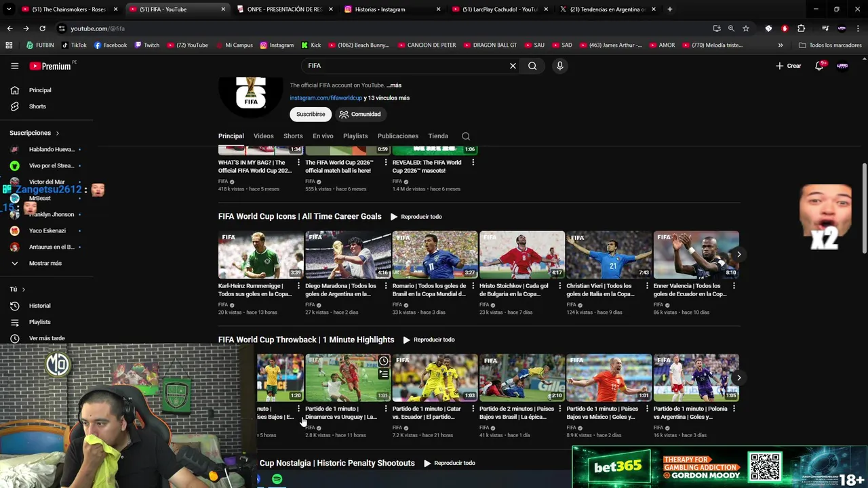Open TikTok bookmark in bookmarks bar
The image size is (868, 488).
point(74,45)
